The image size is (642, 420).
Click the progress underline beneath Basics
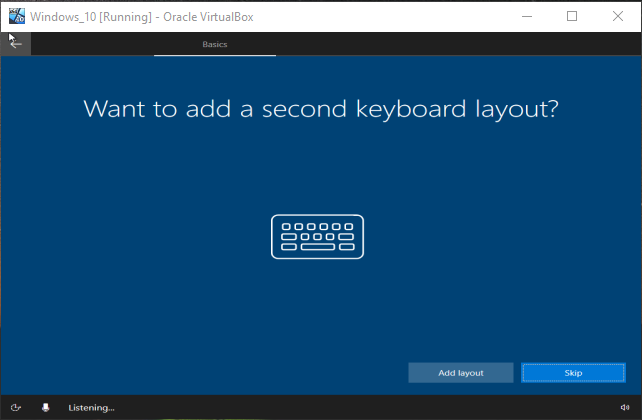coord(215,55)
